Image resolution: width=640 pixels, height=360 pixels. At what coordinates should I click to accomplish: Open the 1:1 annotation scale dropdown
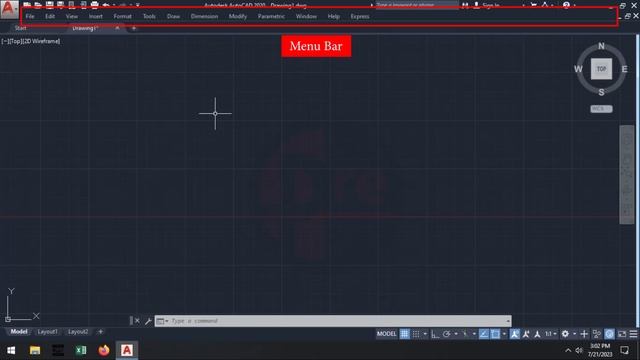pyautogui.click(x=551, y=334)
